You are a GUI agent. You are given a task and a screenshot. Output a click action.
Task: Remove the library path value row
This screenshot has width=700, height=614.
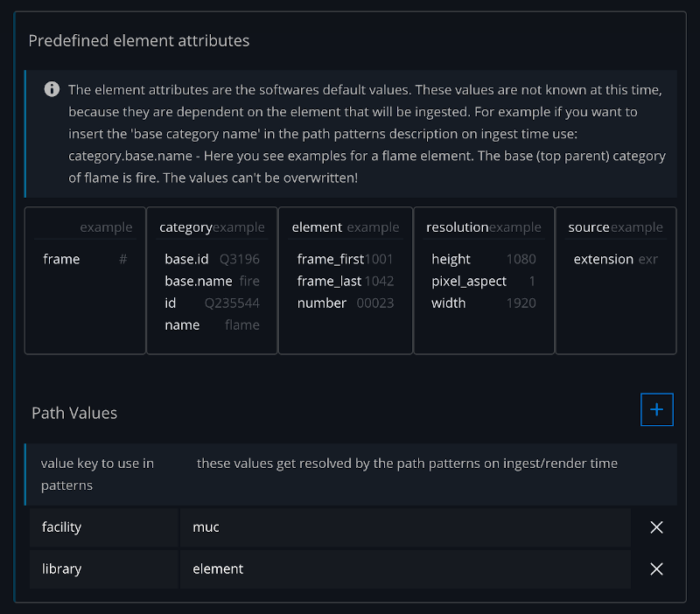point(656,569)
